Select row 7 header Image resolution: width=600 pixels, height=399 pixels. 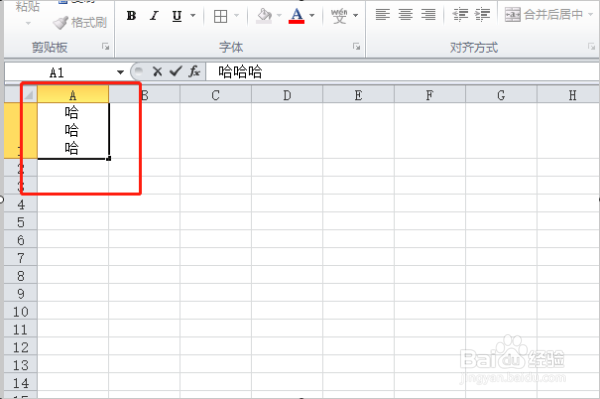(21, 258)
